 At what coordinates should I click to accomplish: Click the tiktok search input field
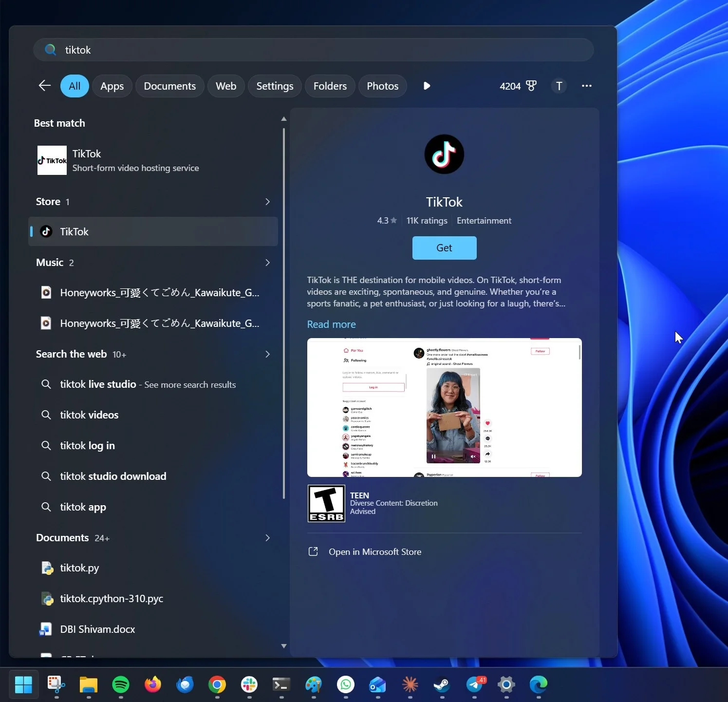pos(313,50)
